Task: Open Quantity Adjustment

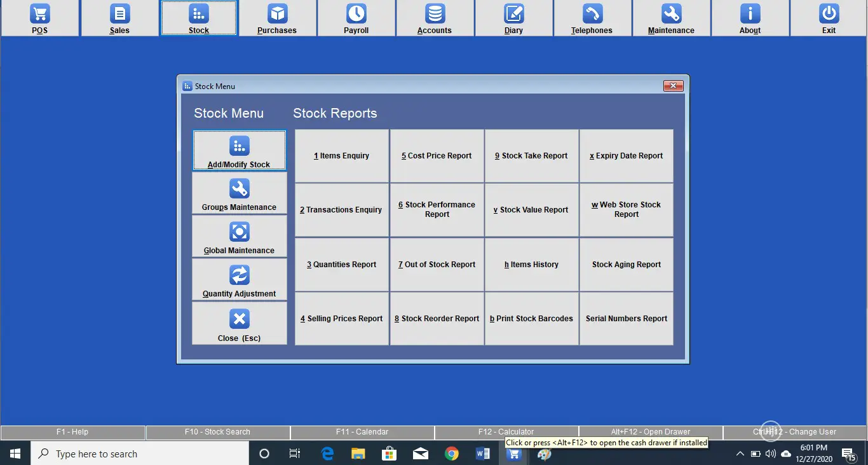Action: pos(239,280)
